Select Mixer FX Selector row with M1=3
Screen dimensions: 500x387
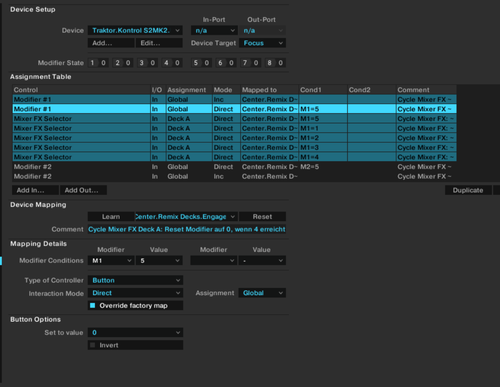click(x=234, y=147)
